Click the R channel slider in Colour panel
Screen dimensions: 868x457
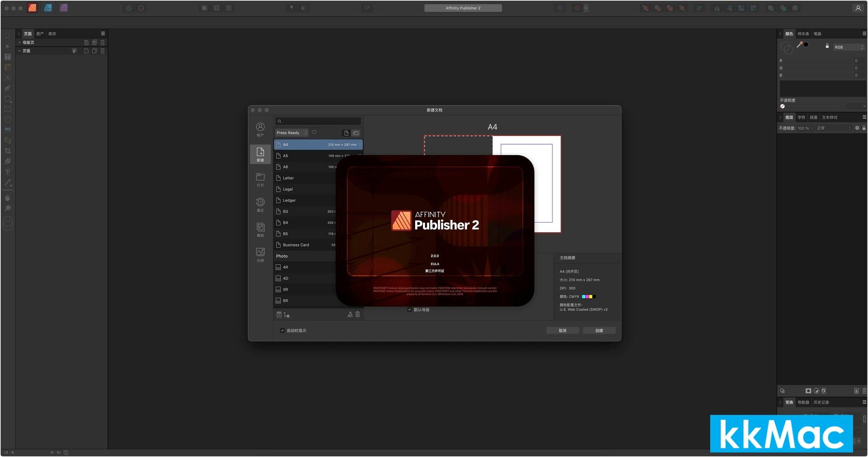[819, 61]
